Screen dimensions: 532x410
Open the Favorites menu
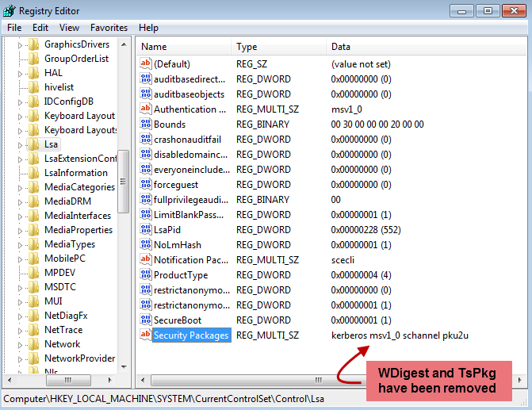coord(109,28)
